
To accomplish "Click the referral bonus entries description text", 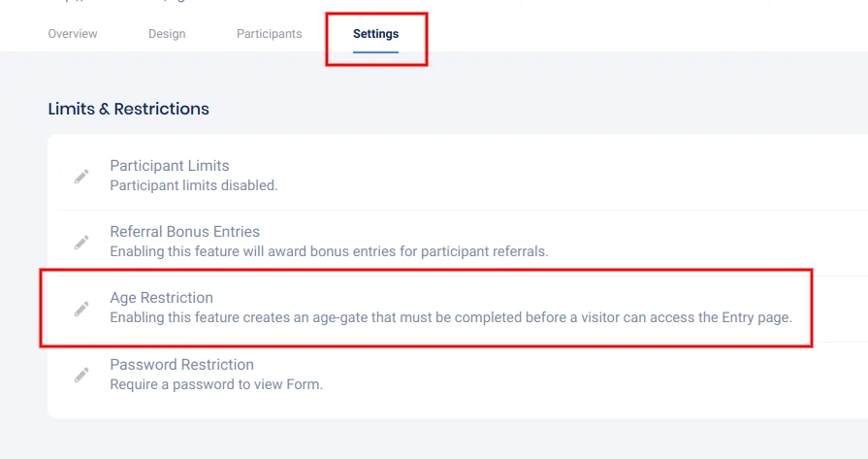I will [x=329, y=251].
